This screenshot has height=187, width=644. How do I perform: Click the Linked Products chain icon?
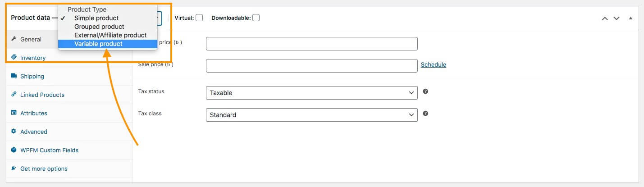tap(14, 95)
